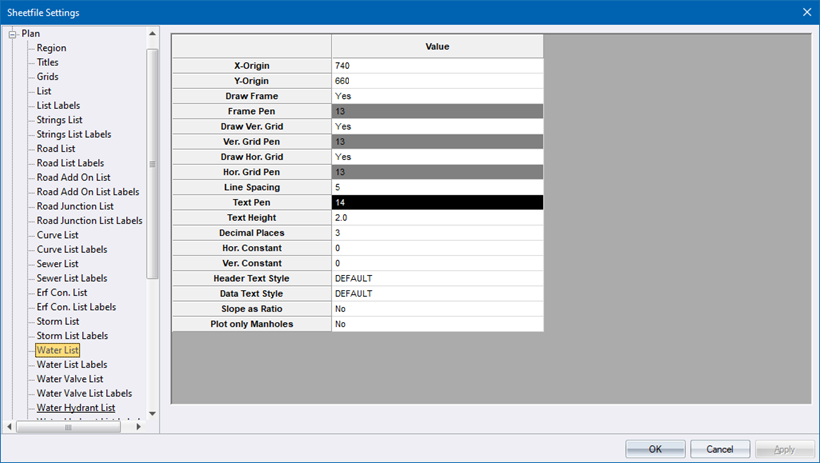Open Storm List settings
Viewport: 820px width, 463px height.
(58, 321)
